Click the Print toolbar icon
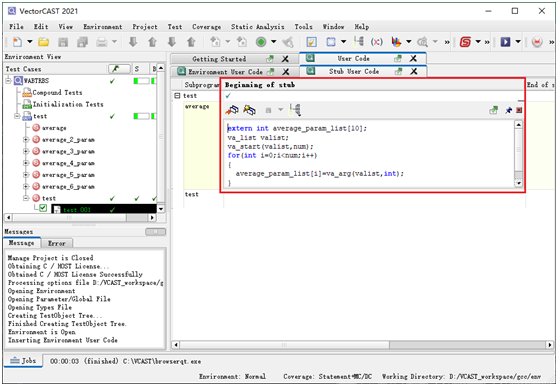 pyautogui.click(x=102, y=42)
